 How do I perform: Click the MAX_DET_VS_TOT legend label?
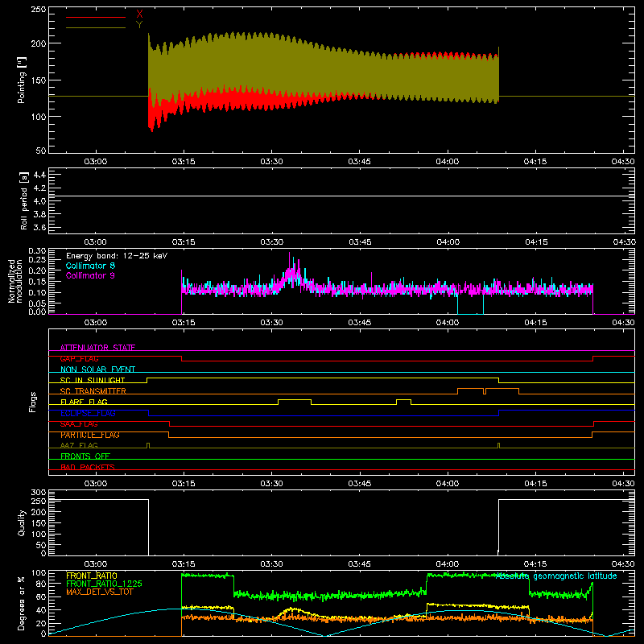[99, 592]
